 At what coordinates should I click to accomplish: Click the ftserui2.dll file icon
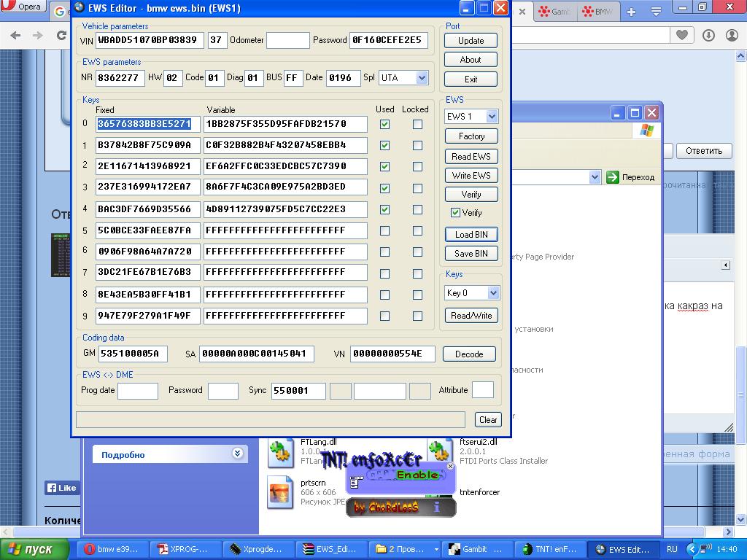[440, 453]
